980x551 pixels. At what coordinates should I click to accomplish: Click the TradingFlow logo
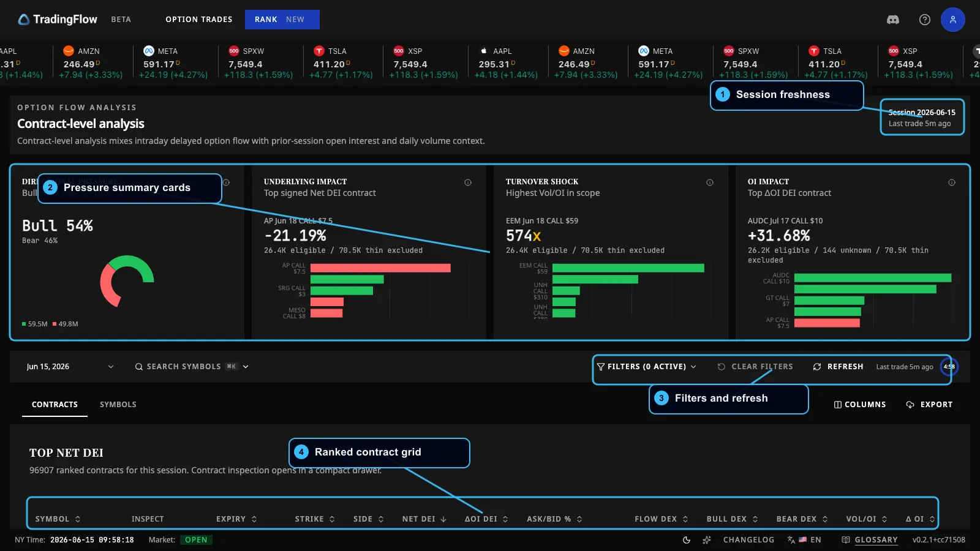[x=58, y=20]
